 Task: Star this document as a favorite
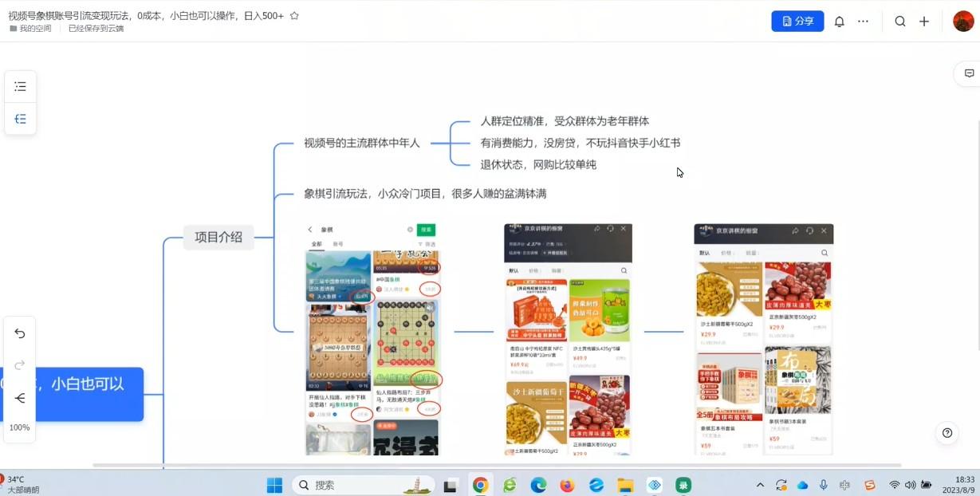click(x=294, y=16)
